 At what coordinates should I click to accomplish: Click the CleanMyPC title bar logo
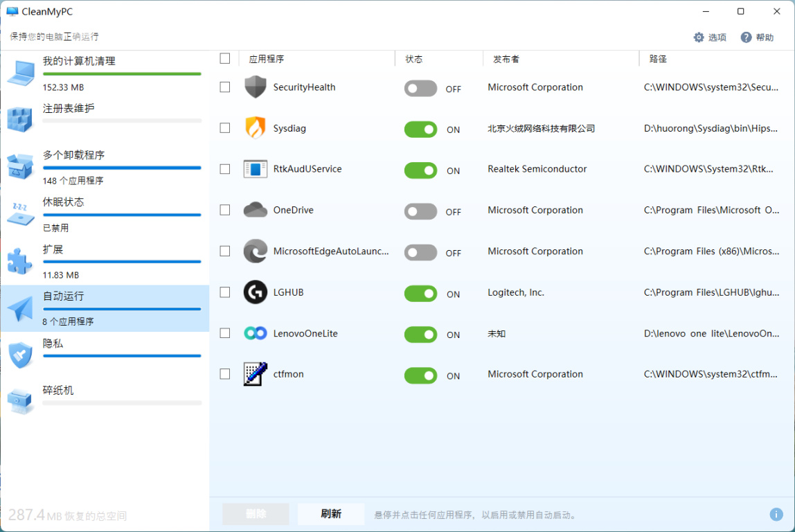[12, 11]
